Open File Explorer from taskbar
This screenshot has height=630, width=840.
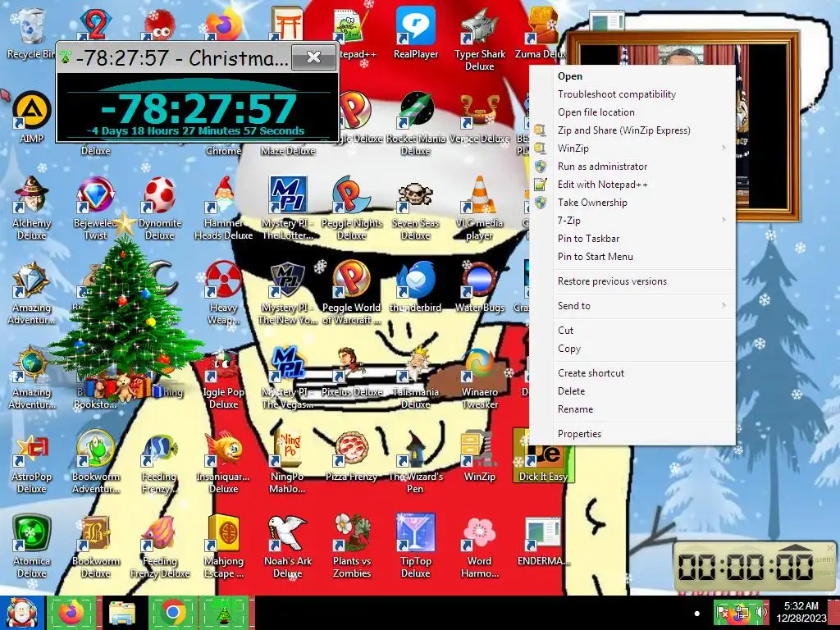tap(122, 613)
